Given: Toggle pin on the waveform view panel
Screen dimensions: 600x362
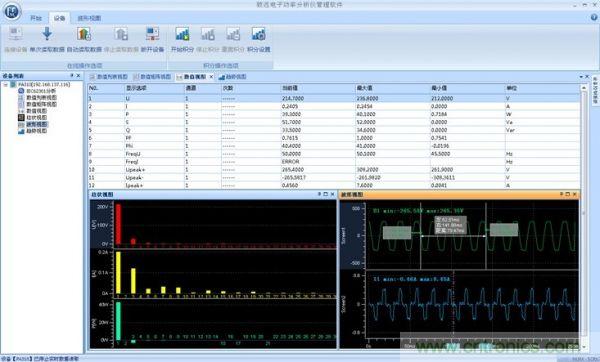Looking at the screenshot, I should (561, 194).
